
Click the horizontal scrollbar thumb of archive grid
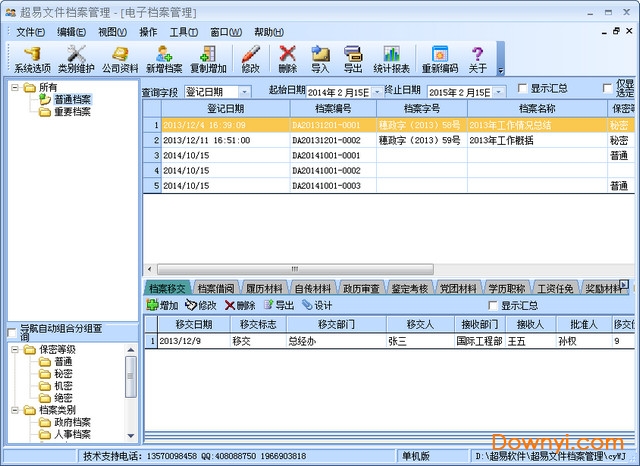pyautogui.click(x=295, y=269)
